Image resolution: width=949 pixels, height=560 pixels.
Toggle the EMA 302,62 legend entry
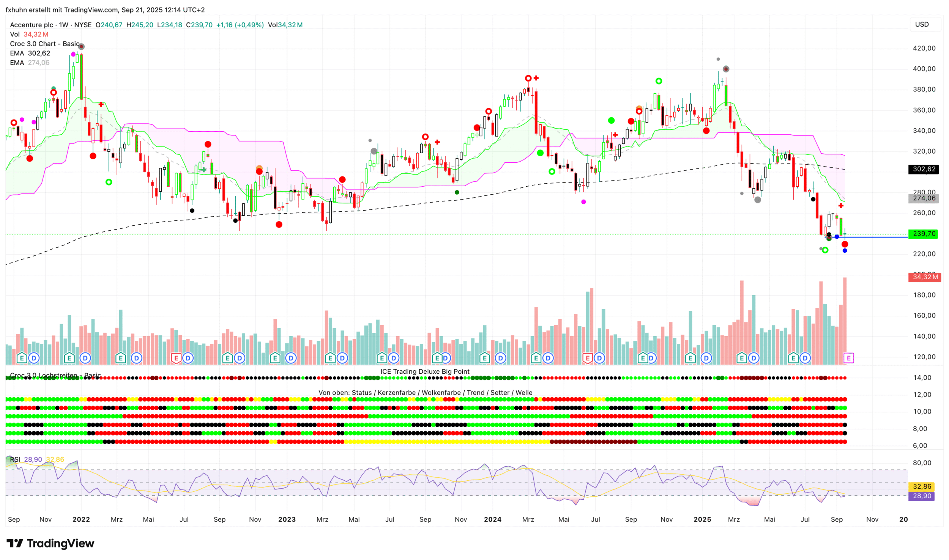(30, 53)
